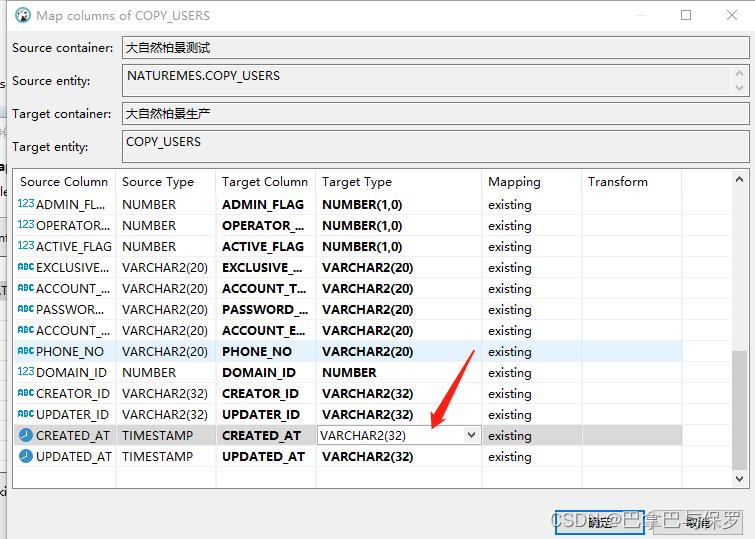The height and width of the screenshot is (539, 755).
Task: Click the ABC icon beside PHONE_NO
Action: [x=25, y=351]
